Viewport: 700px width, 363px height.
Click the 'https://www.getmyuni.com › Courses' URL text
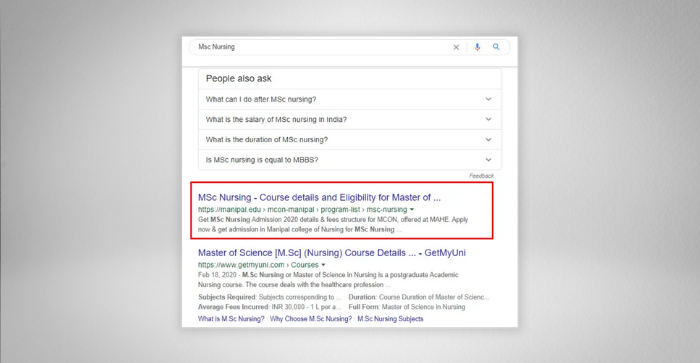click(258, 265)
